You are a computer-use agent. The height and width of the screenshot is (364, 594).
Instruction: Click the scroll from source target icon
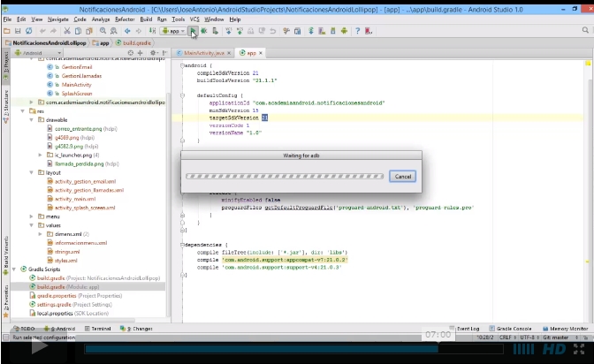[x=131, y=53]
